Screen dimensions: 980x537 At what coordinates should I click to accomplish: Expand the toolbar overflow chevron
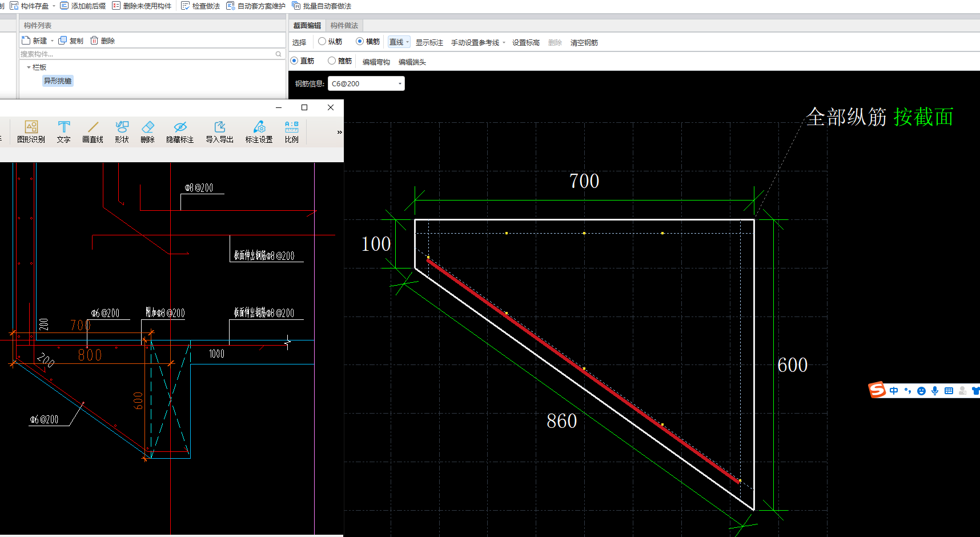pos(339,132)
